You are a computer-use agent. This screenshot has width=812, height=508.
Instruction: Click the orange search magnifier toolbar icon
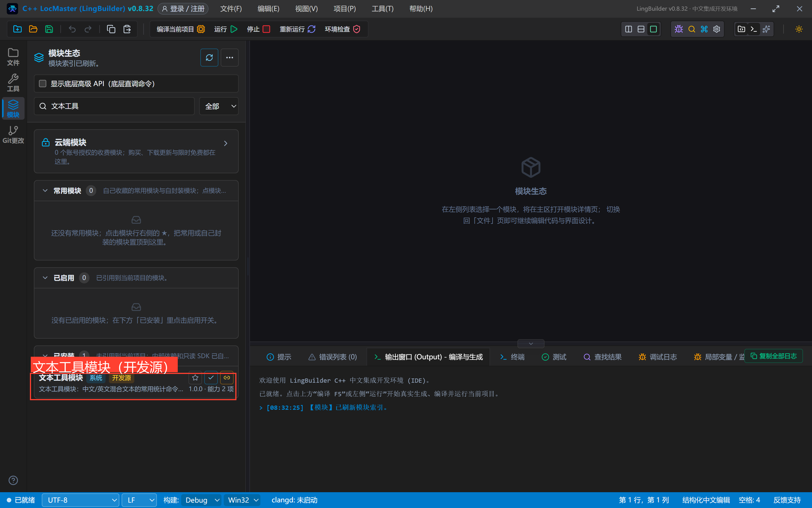coord(692,29)
